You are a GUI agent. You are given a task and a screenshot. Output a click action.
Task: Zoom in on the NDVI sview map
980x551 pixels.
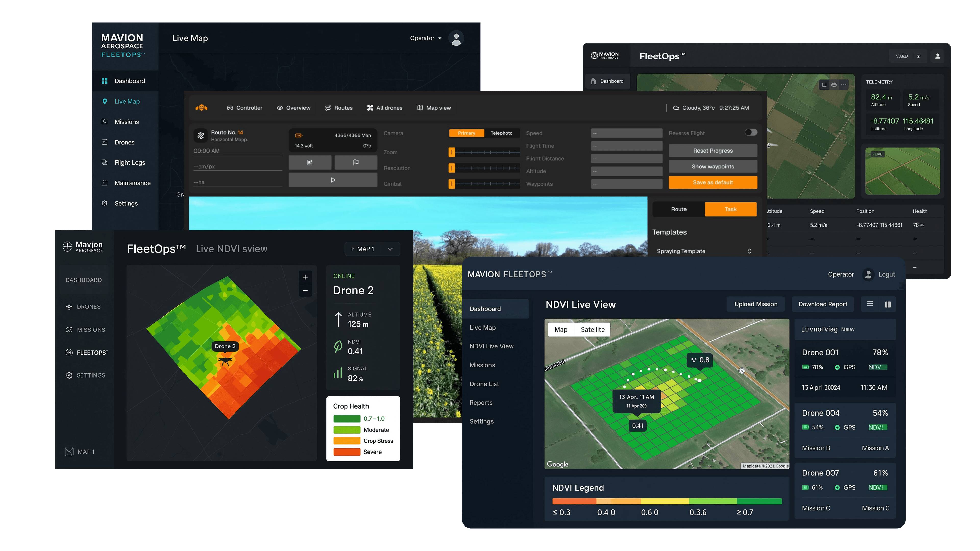(x=305, y=277)
